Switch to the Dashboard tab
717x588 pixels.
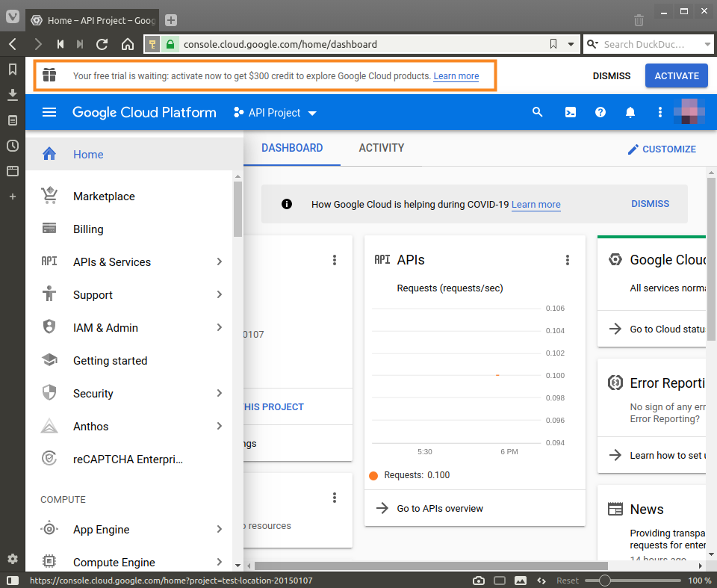pos(292,148)
